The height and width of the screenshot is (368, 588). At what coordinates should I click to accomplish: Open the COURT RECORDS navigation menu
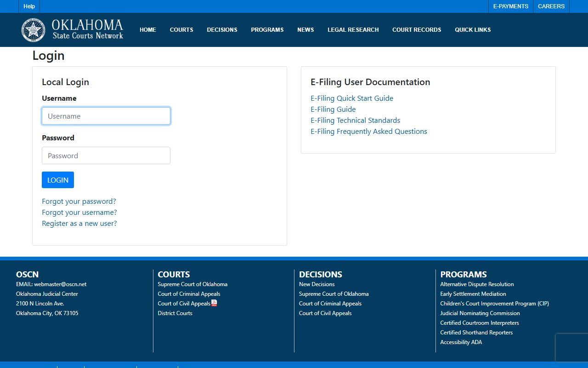417,30
